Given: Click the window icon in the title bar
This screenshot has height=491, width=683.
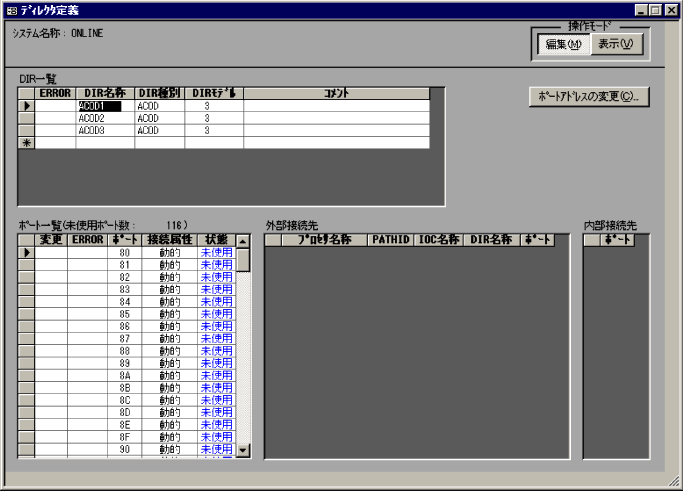Looking at the screenshot, I should click(x=11, y=10).
